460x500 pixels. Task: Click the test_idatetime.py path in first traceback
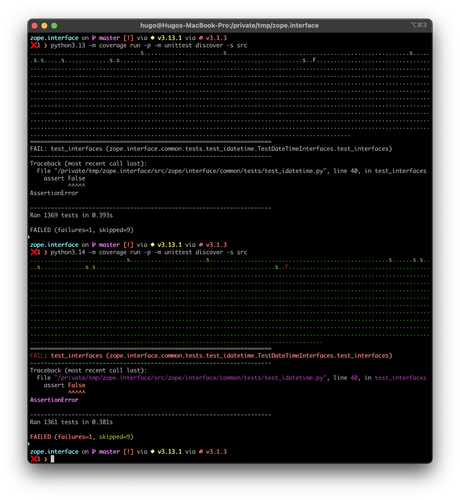pyautogui.click(x=190, y=171)
